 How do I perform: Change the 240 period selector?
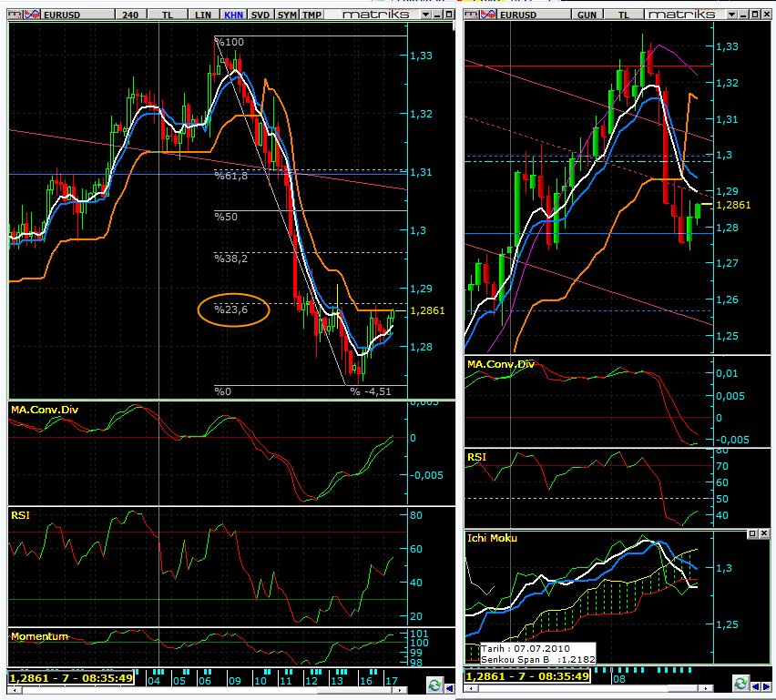click(x=130, y=15)
